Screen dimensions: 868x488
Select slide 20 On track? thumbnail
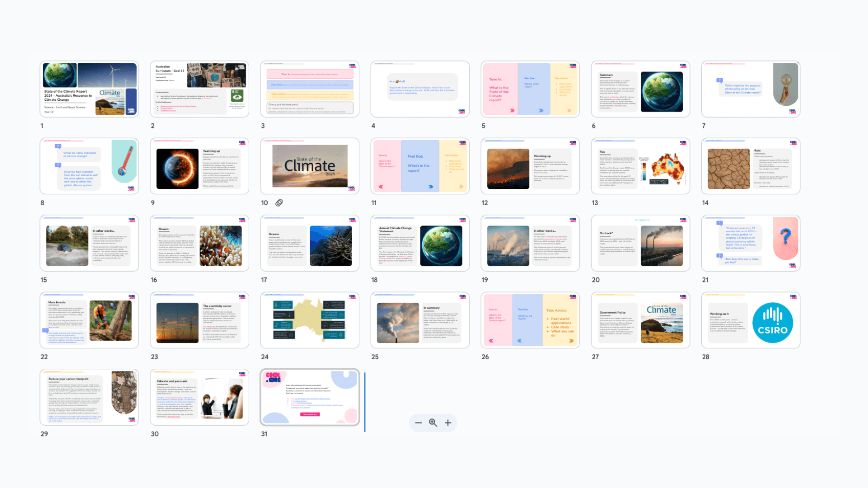[641, 243]
